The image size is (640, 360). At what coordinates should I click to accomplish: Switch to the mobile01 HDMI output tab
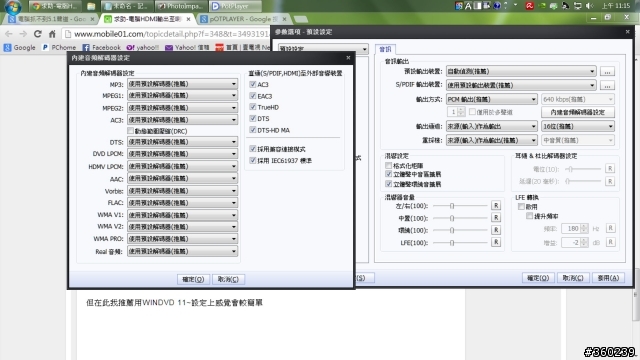[147, 19]
